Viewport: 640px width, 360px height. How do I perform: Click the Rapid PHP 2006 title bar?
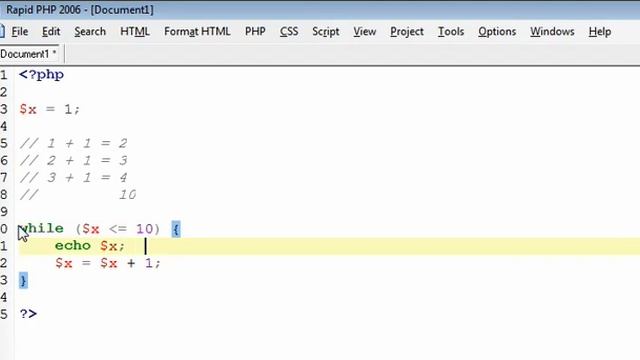[320, 10]
